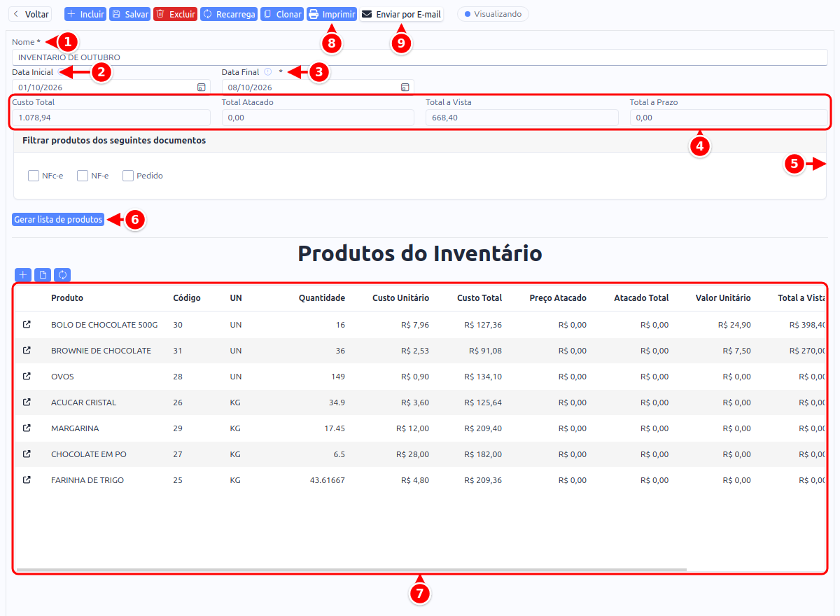Sort by Valor Unitário column header
This screenshot has height=616, width=840.
coord(723,298)
